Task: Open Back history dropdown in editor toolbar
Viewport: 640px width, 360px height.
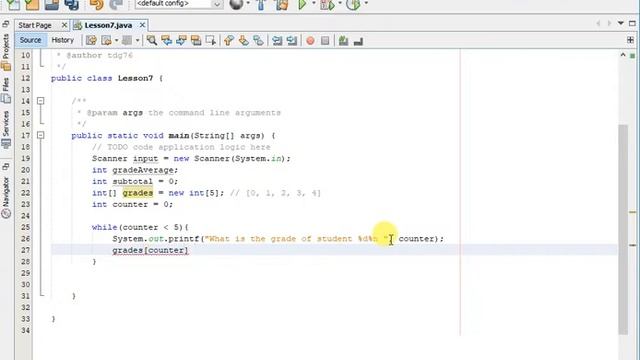Action: click(x=116, y=40)
